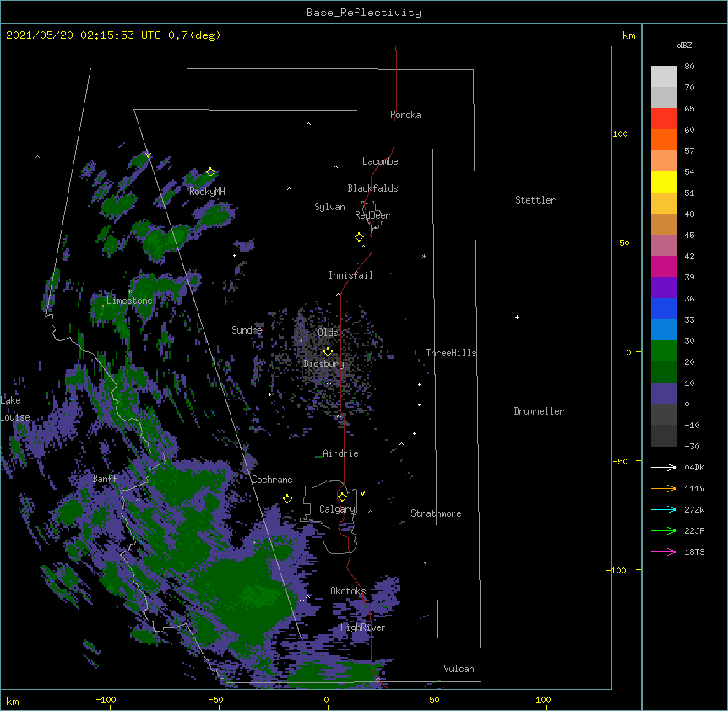Pick the brown-orange 48-45 dBZ swatch
Viewport: 728px width, 711px height.
point(664,224)
